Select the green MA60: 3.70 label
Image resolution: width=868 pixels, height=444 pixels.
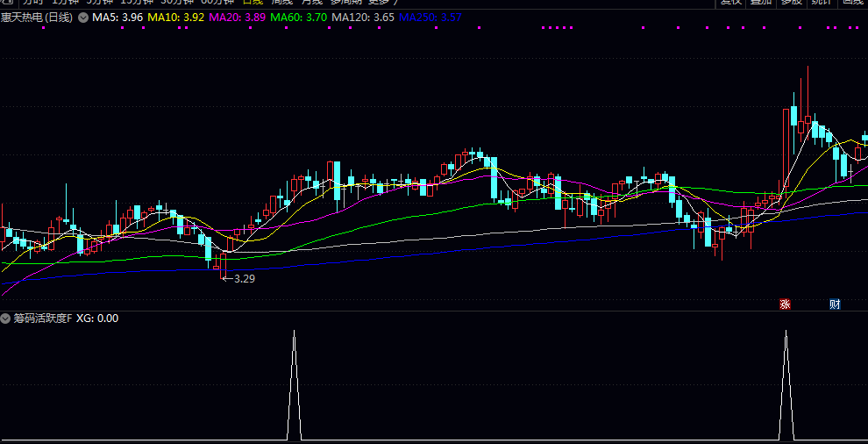click(x=300, y=18)
